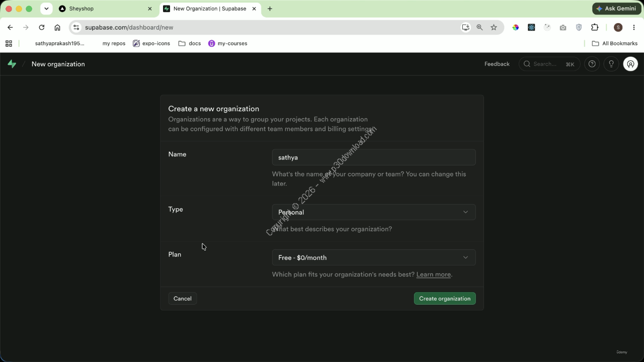Go back with the browser back arrow
This screenshot has width=644, height=362.
click(10, 28)
